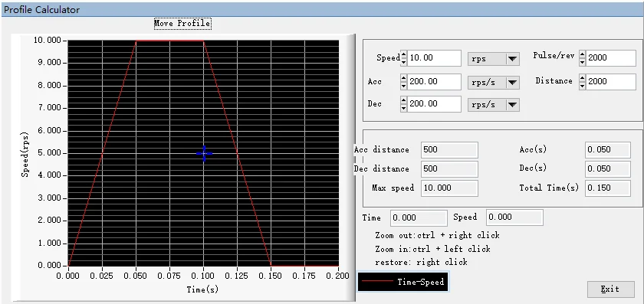This screenshot has height=304, width=644.
Task: Click the Max speed output 10.000
Action: (x=449, y=188)
